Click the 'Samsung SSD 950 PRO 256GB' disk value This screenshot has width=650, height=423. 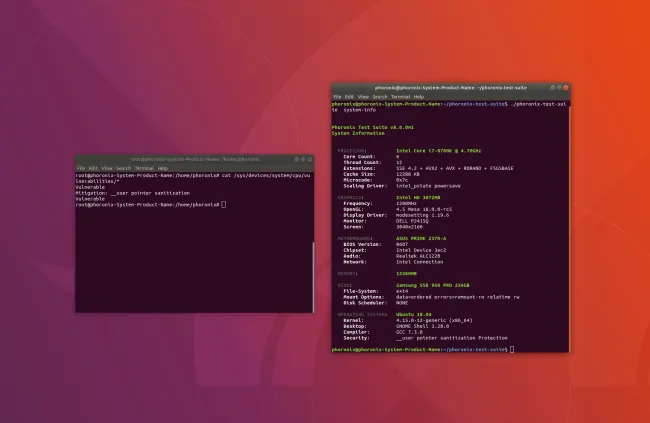click(433, 285)
